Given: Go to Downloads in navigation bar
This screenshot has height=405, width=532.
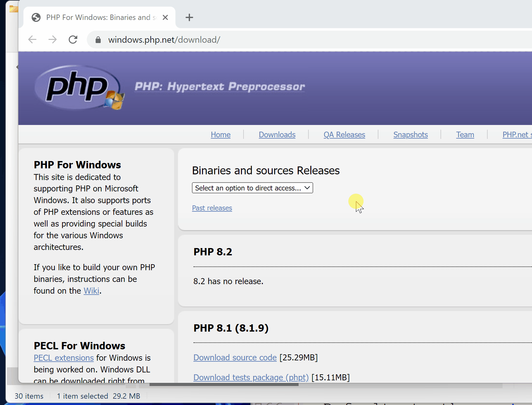Looking at the screenshot, I should coord(277,135).
